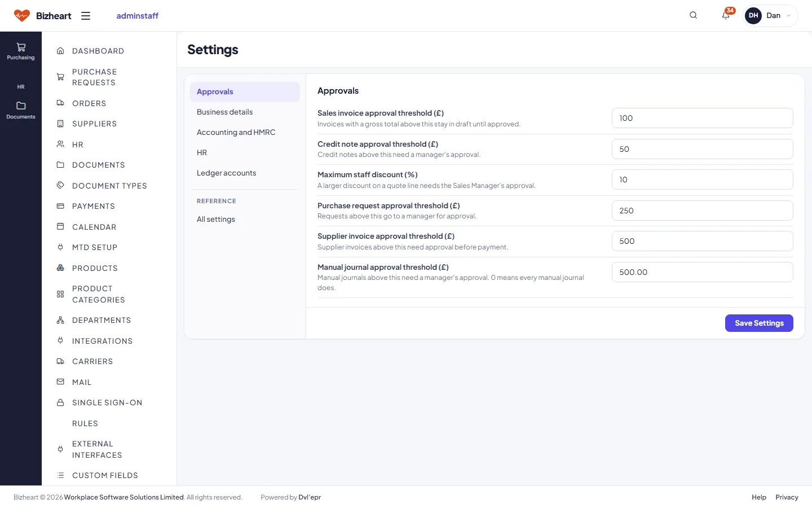Select the HR settings tab
Image resolution: width=812 pixels, height=508 pixels.
(x=245, y=152)
